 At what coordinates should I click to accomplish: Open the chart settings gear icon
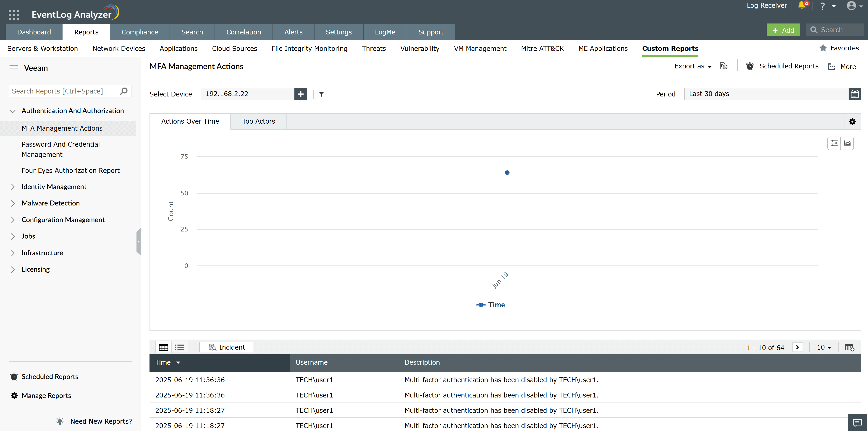pos(852,122)
